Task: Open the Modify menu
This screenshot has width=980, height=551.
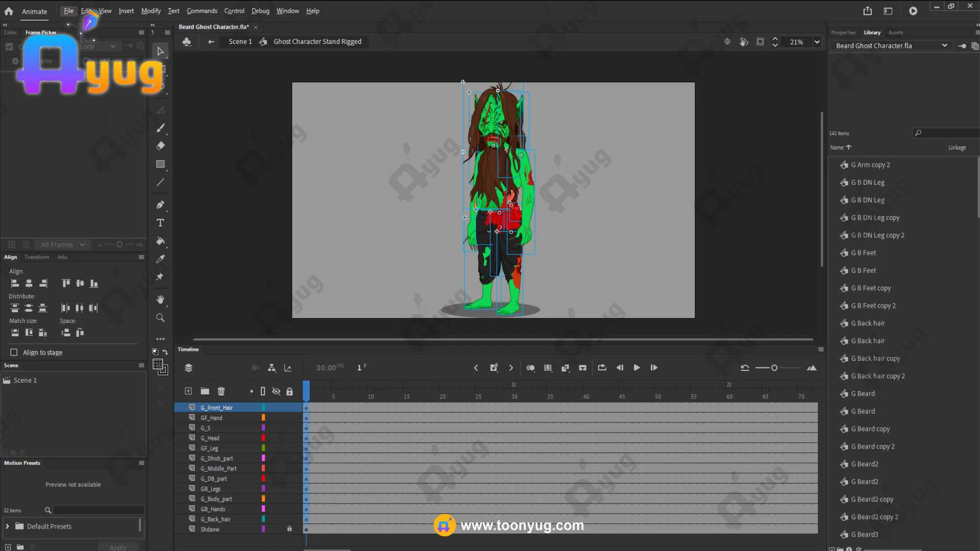Action: [151, 11]
